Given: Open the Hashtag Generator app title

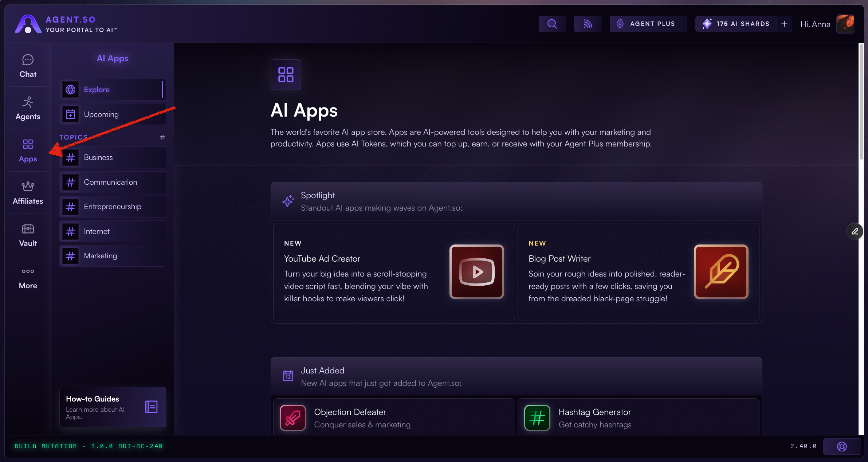Looking at the screenshot, I should tap(594, 412).
